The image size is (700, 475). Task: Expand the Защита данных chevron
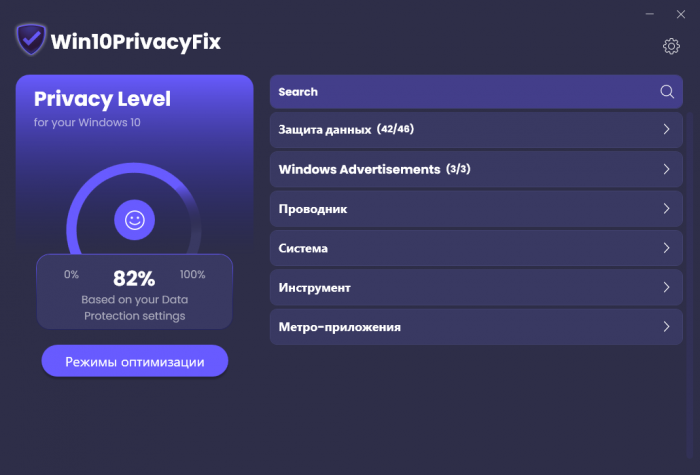point(666,130)
